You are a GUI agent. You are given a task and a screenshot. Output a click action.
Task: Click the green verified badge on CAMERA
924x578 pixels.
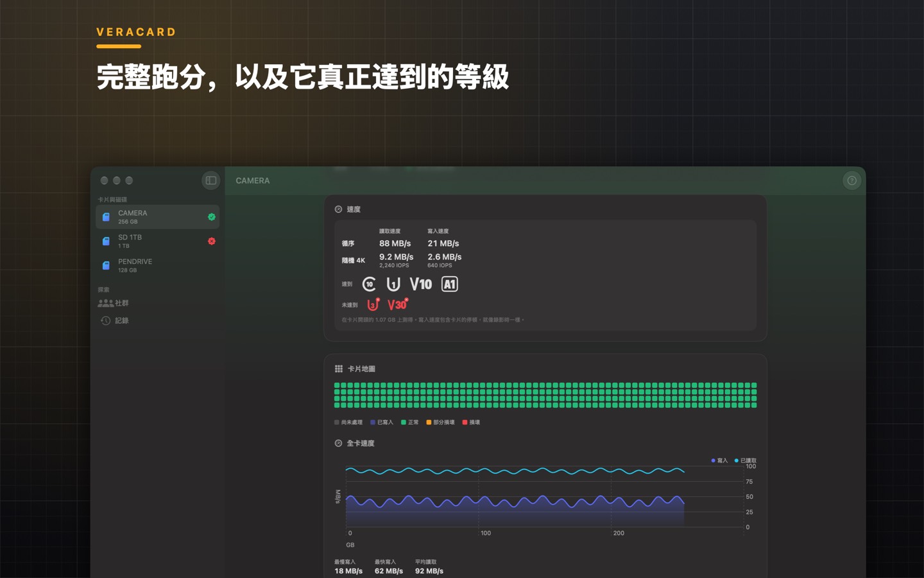tap(212, 217)
